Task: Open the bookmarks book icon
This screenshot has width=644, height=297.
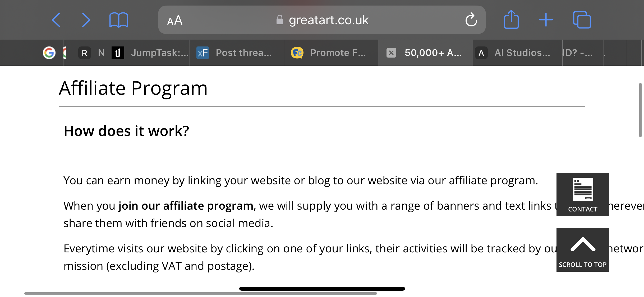Action: coord(119,20)
